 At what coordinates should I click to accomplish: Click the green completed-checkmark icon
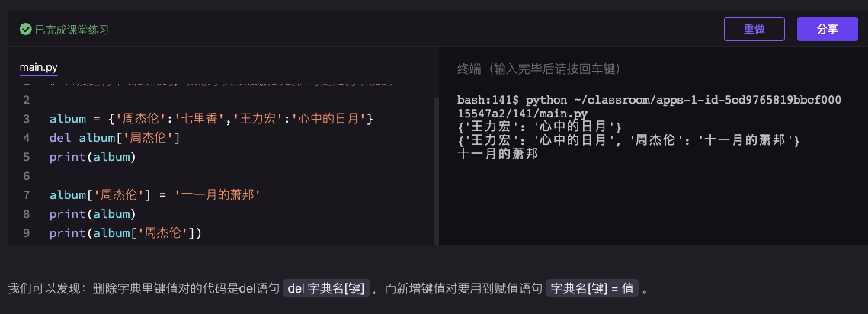point(26,29)
